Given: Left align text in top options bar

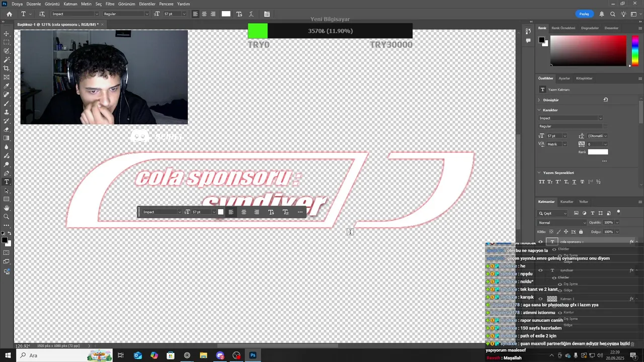Looking at the screenshot, I should click(196, 14).
